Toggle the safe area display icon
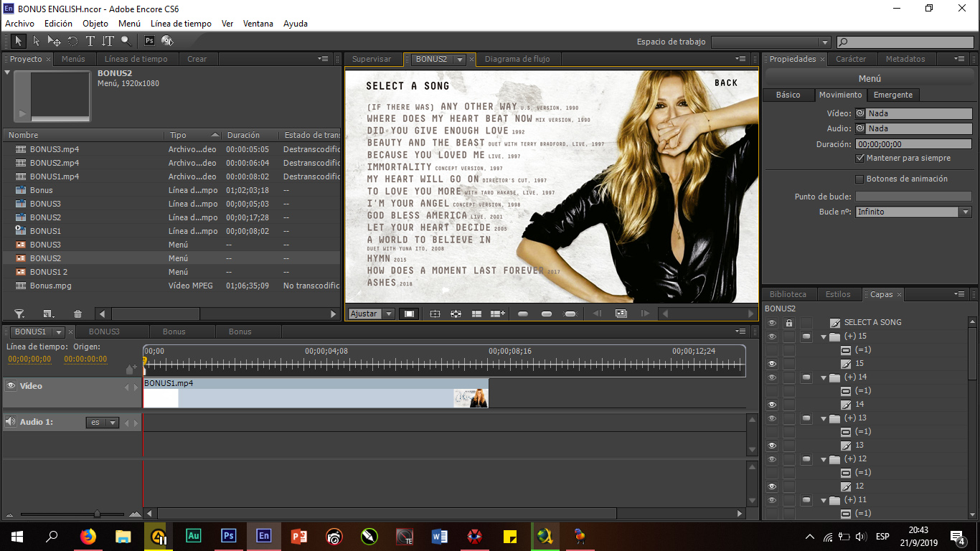Viewport: 980px width, 551px height. click(x=435, y=314)
